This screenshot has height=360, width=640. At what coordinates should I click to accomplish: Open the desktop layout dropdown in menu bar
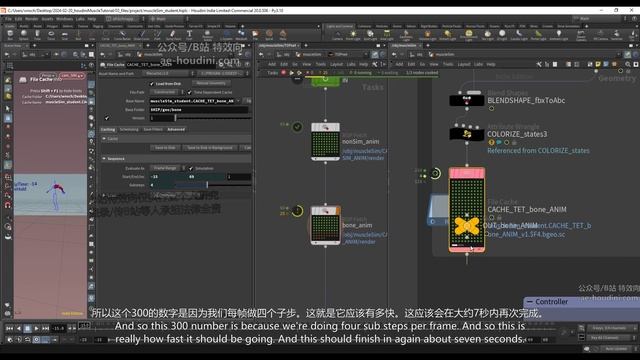pos(125,19)
